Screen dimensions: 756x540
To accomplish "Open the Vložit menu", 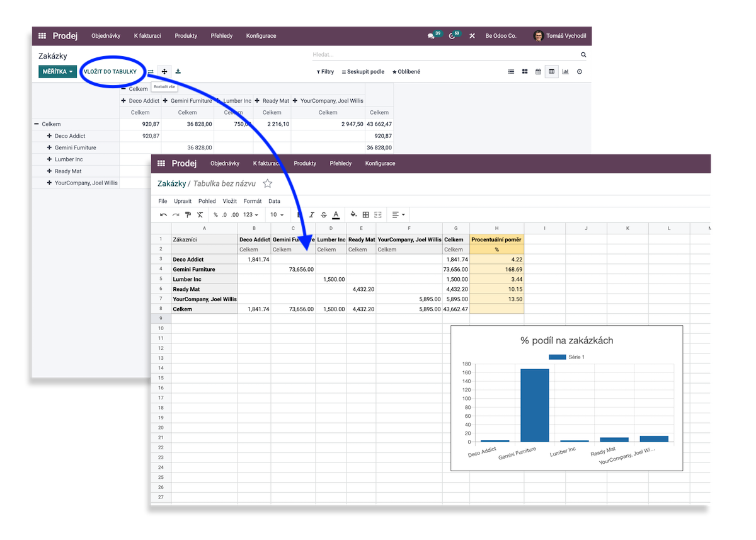I will [230, 201].
